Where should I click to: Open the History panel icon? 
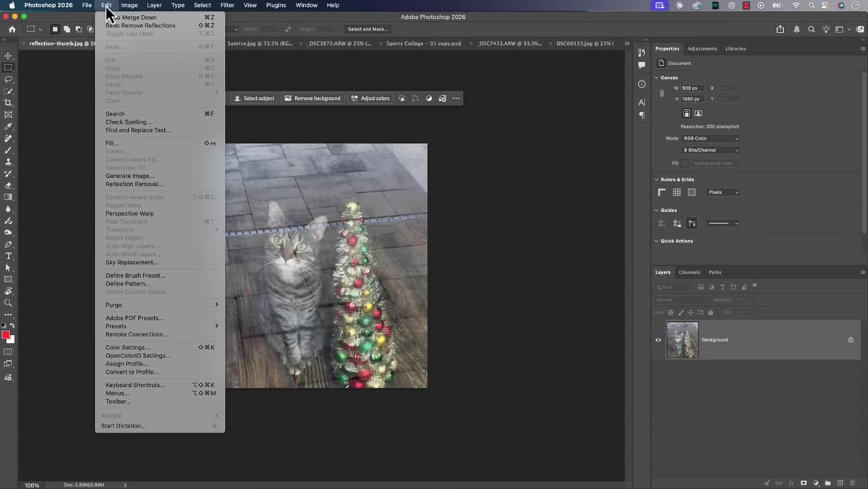[x=642, y=53]
